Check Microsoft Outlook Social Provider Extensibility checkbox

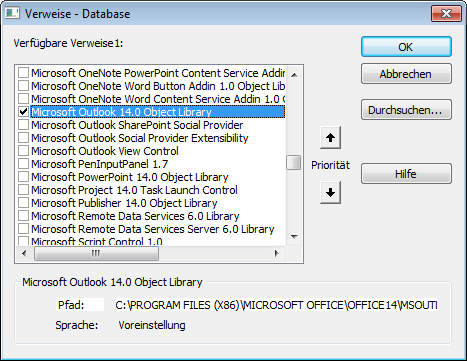(23, 138)
